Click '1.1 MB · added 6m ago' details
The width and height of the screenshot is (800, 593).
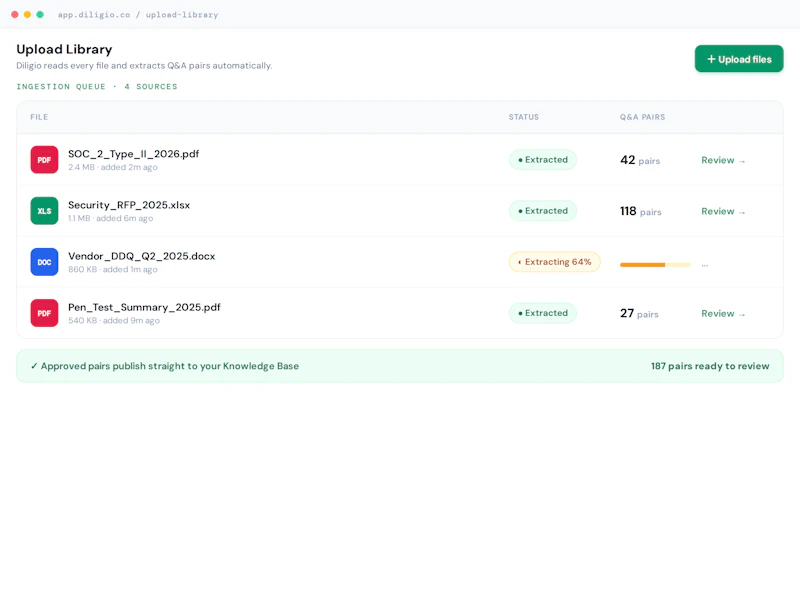pyautogui.click(x=111, y=218)
